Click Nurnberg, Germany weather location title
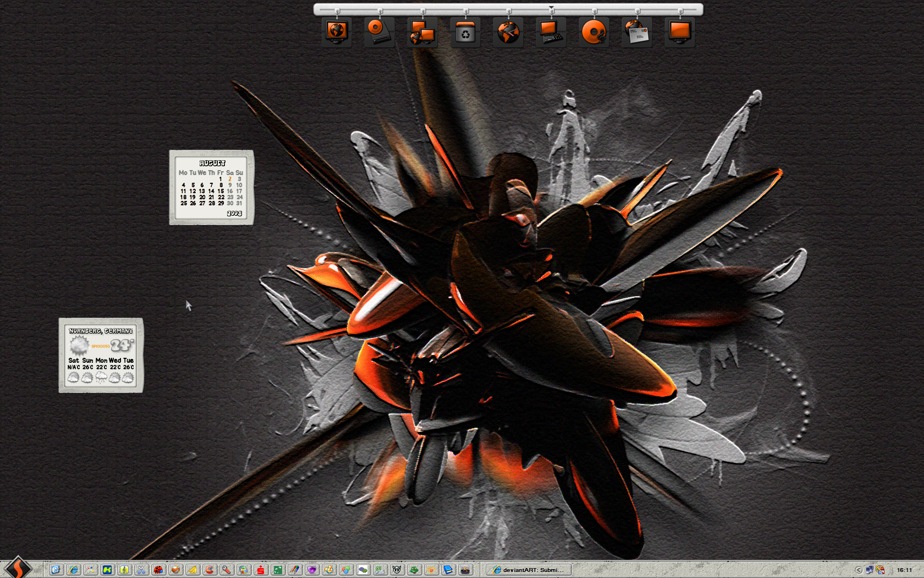This screenshot has width=924, height=578. coord(101,331)
